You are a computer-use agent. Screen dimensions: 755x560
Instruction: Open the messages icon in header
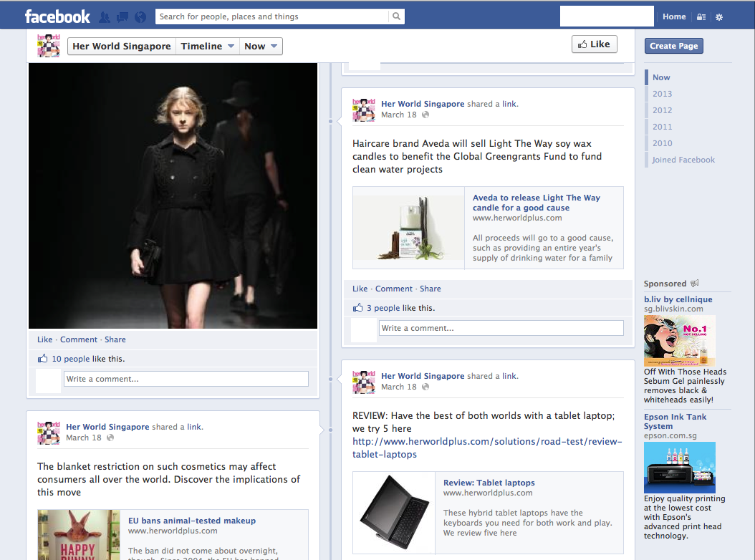coord(122,17)
